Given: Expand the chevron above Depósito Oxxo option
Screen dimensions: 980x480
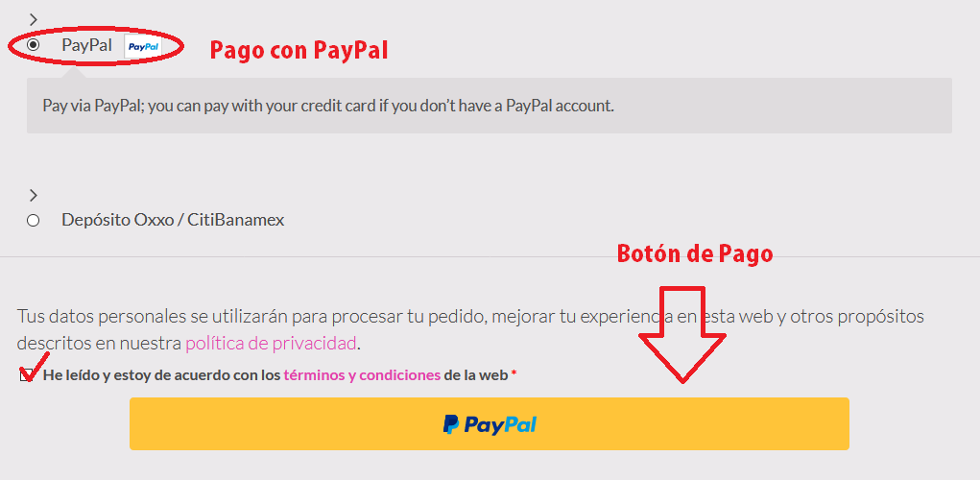Looking at the screenshot, I should pos(34,196).
